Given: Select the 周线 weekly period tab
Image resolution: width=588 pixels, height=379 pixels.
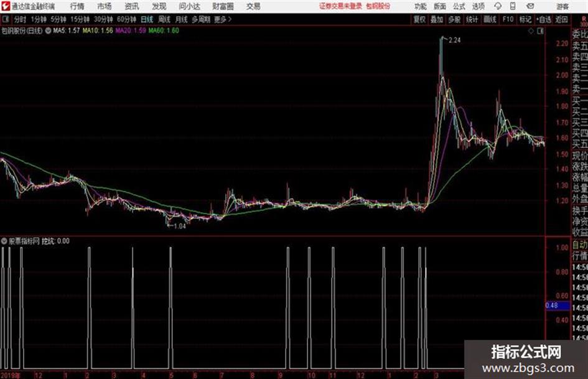Looking at the screenshot, I should pos(164,19).
